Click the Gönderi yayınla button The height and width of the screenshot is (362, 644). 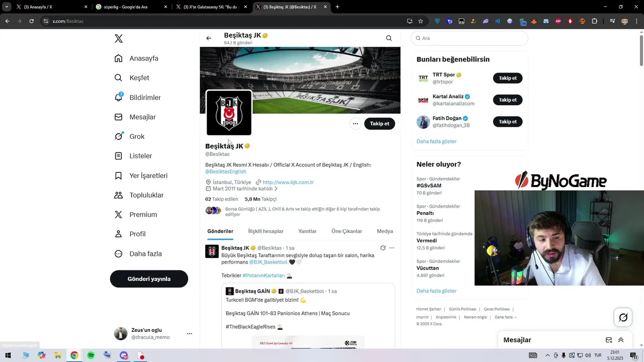149,279
